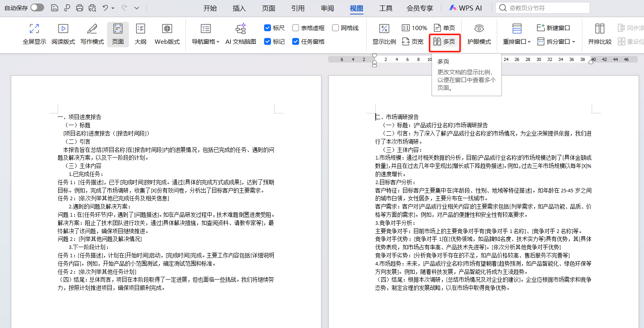Screen dimensions: 644x328
Task: Select the outline view (大纲) icon
Action: [x=140, y=29]
